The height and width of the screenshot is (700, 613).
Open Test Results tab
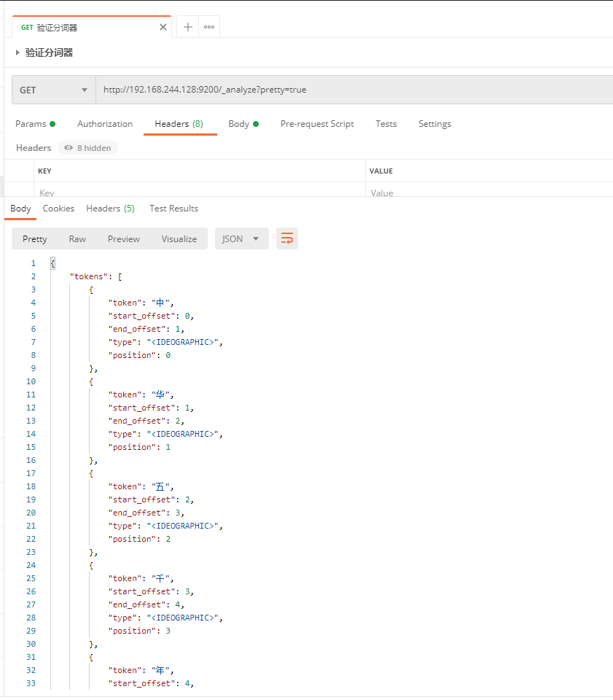tap(173, 209)
